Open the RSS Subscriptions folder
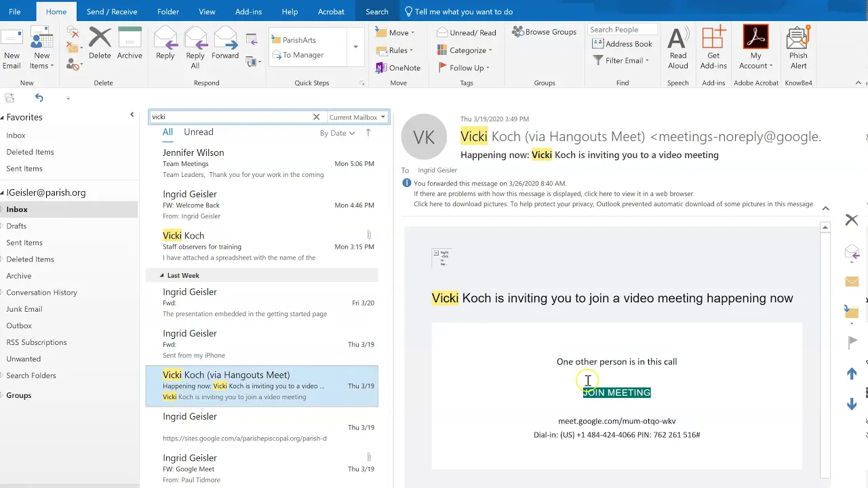The height and width of the screenshot is (488, 868). click(37, 342)
